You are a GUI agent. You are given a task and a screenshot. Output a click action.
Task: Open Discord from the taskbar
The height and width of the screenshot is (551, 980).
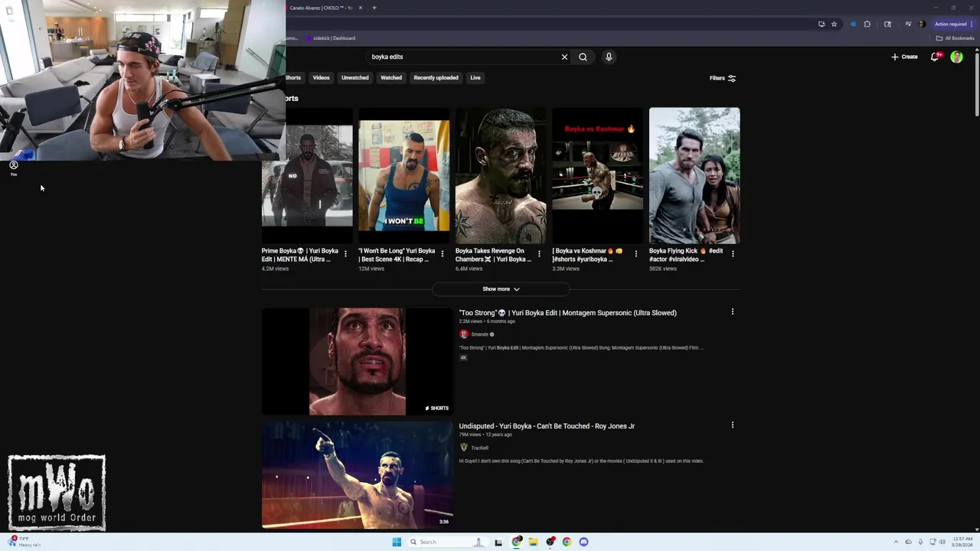[x=583, y=542]
